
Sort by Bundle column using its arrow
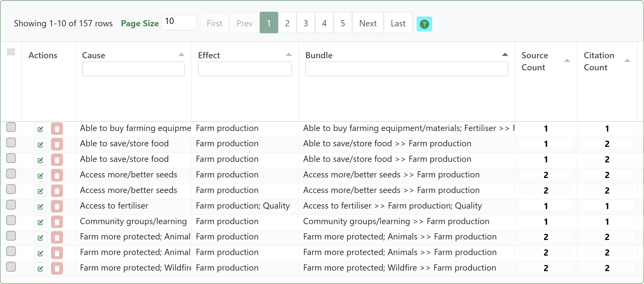tap(505, 55)
